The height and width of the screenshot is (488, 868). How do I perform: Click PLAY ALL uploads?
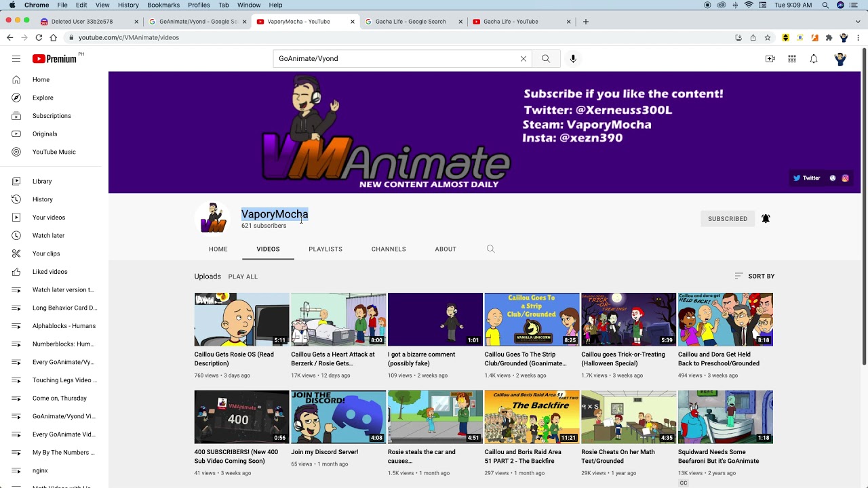[243, 277]
